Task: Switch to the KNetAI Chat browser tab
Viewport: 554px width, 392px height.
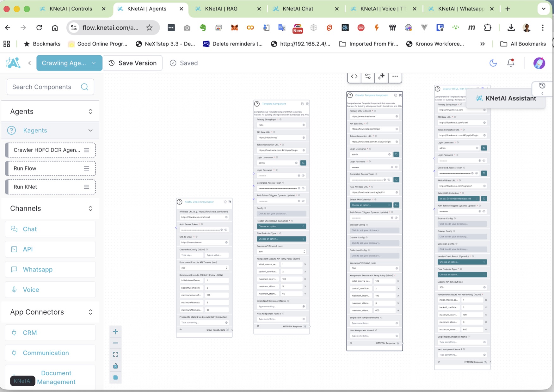Action: (x=298, y=9)
